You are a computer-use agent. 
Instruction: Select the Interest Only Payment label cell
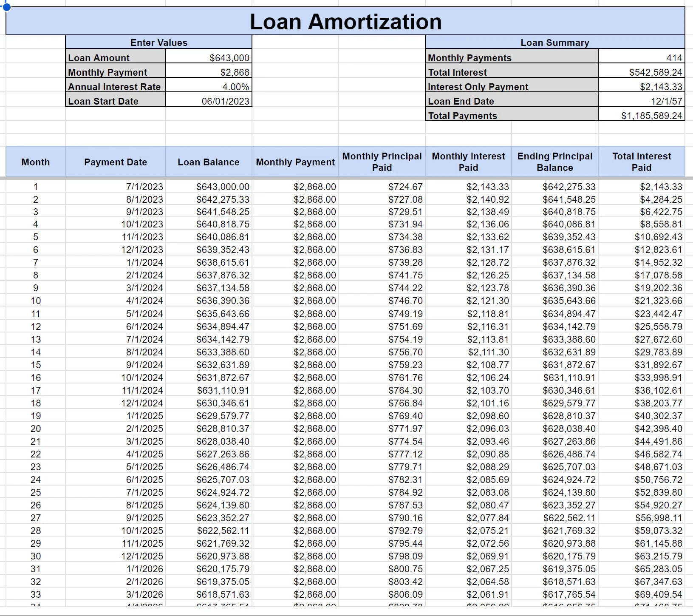pos(512,87)
